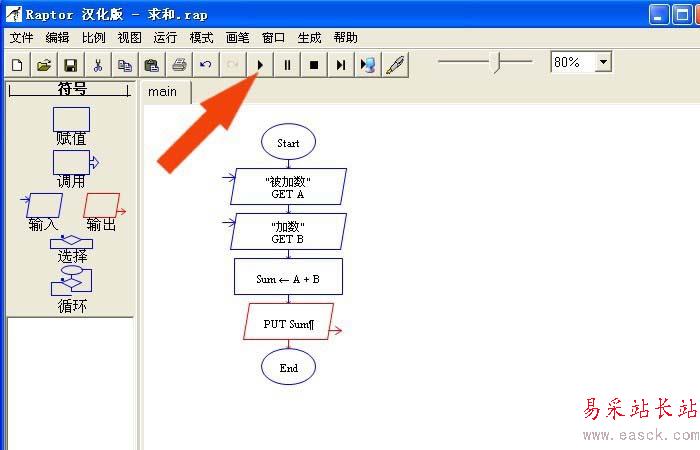Select the Start oval in flowchart

click(288, 142)
